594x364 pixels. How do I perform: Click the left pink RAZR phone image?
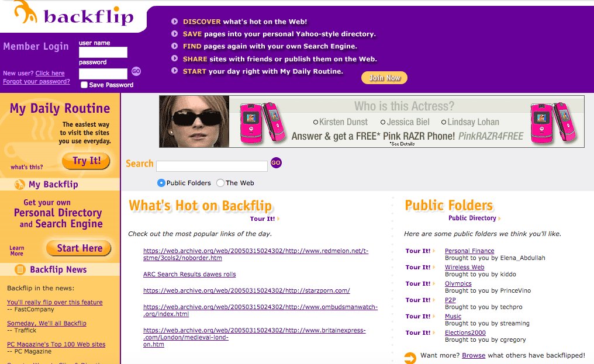coord(263,122)
